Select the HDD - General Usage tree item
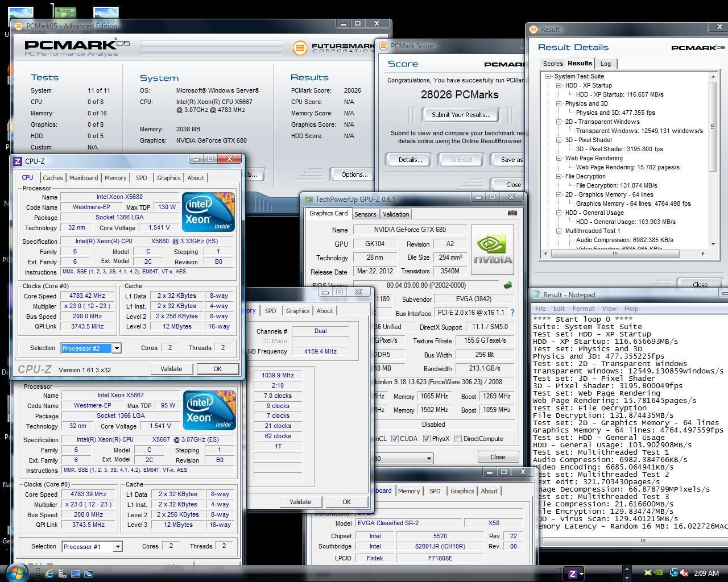This screenshot has width=728, height=582. (x=594, y=213)
